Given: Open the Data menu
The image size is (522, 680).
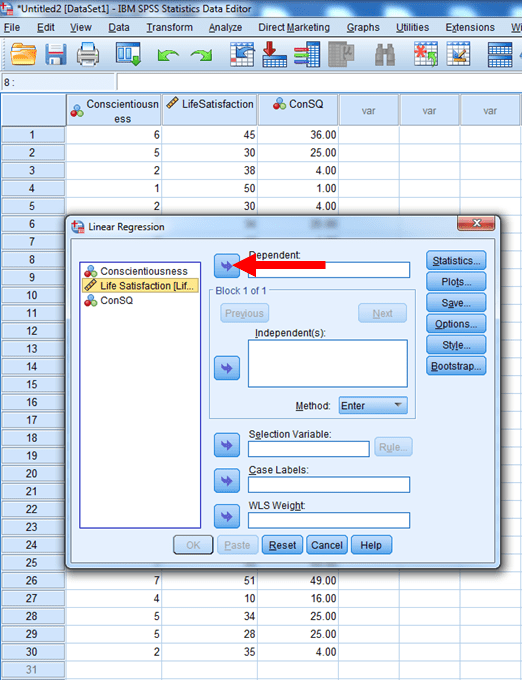Looking at the screenshot, I should tap(119, 27).
